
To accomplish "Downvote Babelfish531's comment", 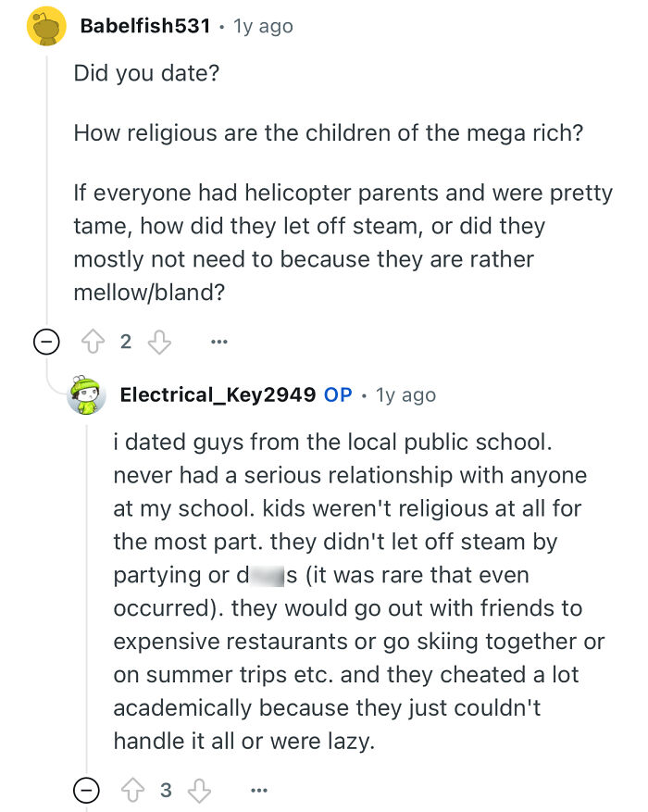I will tap(159, 342).
